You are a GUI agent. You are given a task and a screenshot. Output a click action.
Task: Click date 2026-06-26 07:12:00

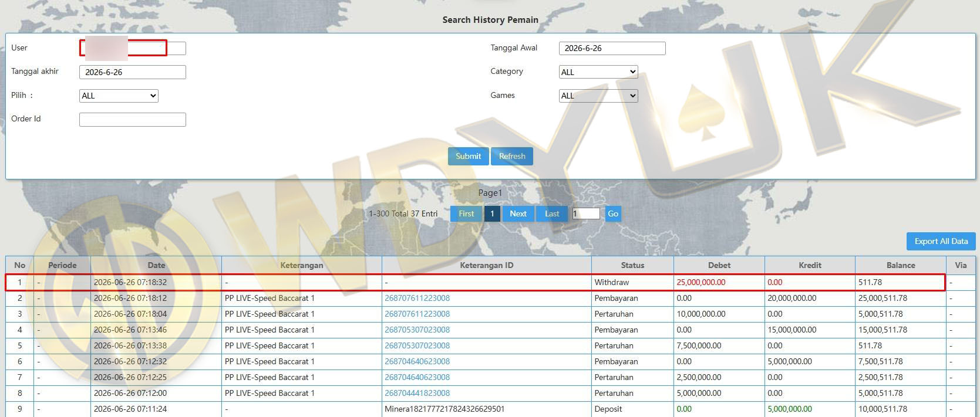coord(130,393)
